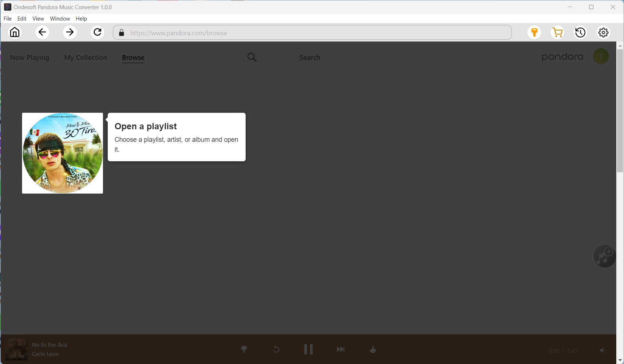Navigate forward with the right arrow

pos(70,32)
